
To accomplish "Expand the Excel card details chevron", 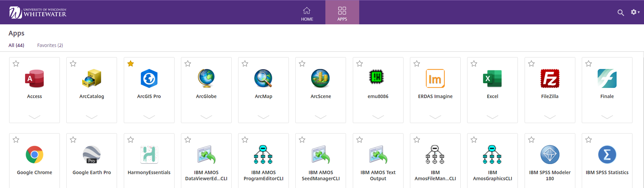I will click(492, 117).
